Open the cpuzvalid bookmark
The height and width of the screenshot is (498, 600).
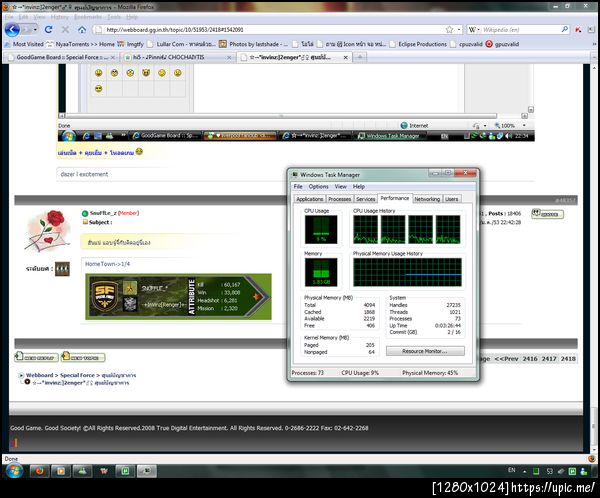466,44
